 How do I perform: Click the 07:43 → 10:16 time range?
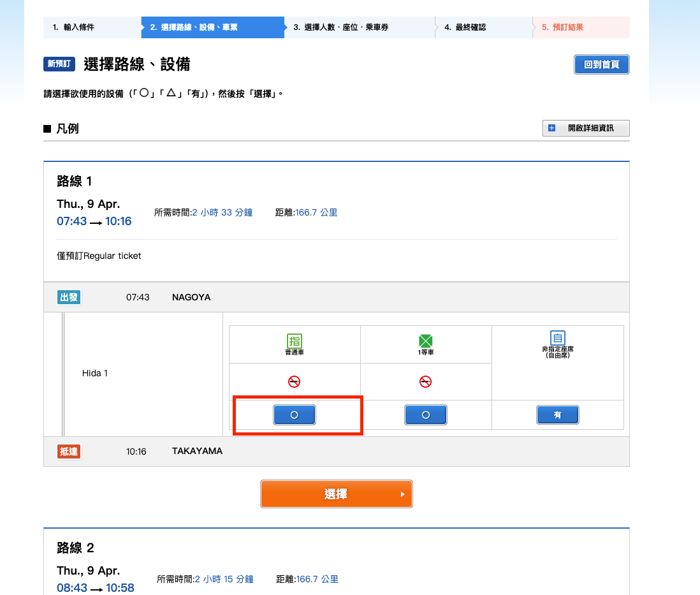[x=94, y=221]
